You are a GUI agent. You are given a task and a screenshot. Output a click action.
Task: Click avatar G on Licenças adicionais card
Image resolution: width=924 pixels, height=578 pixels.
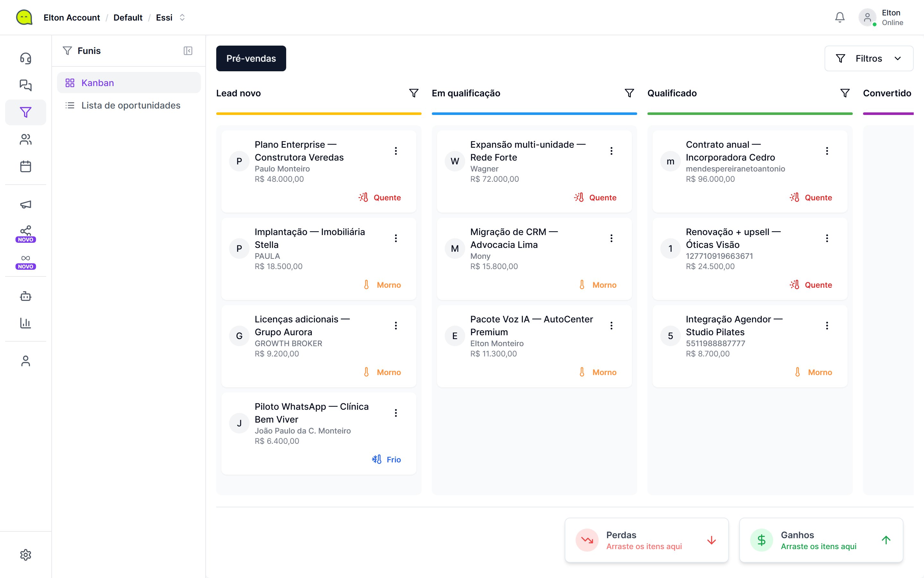(239, 336)
